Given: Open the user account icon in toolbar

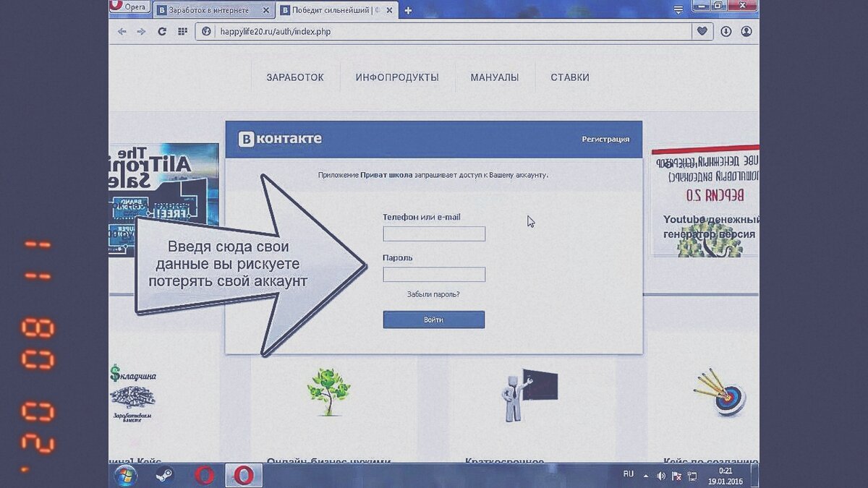Looking at the screenshot, I should click(x=746, y=32).
